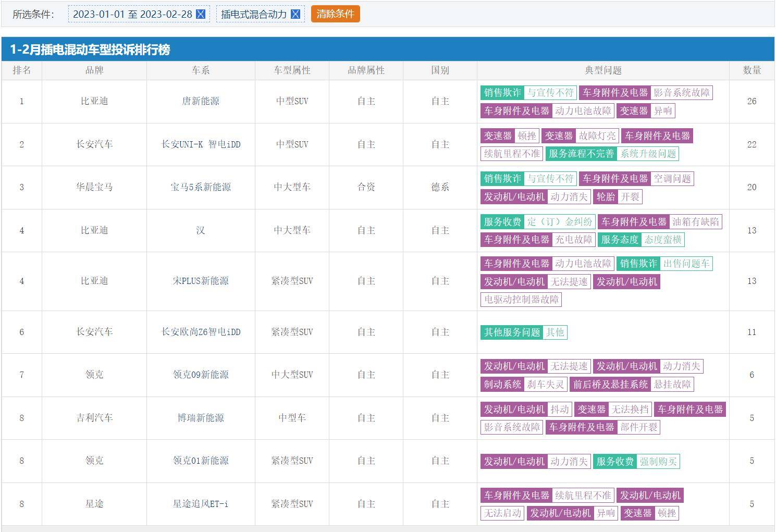Viewport: 776px width, 532px height.
Task: Open the 星途追风ET-i series entry
Action: [201, 504]
